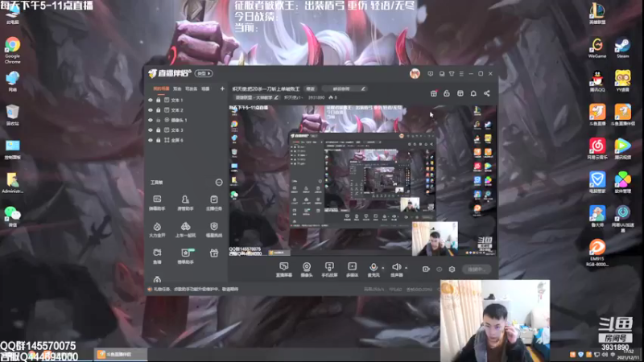
Task: Add a new scene with plus button
Action: pyautogui.click(x=222, y=88)
